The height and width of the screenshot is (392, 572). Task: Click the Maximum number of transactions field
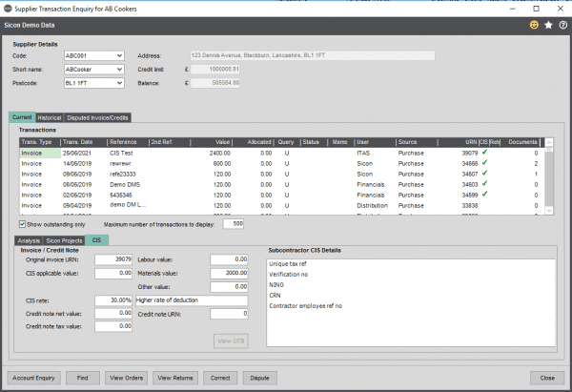click(234, 224)
